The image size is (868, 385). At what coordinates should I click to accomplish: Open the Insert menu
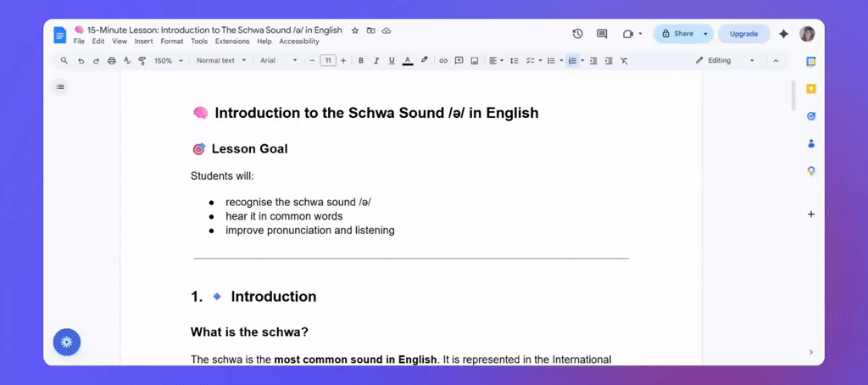point(144,42)
